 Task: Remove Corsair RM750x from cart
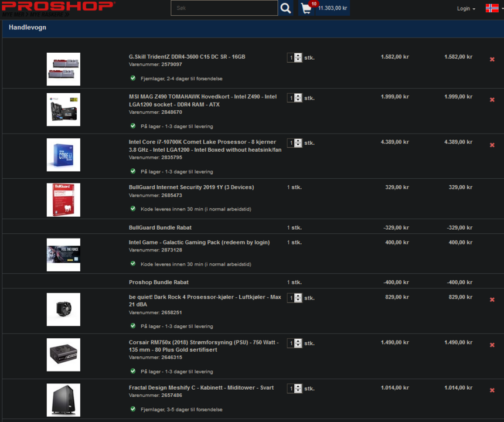492,345
